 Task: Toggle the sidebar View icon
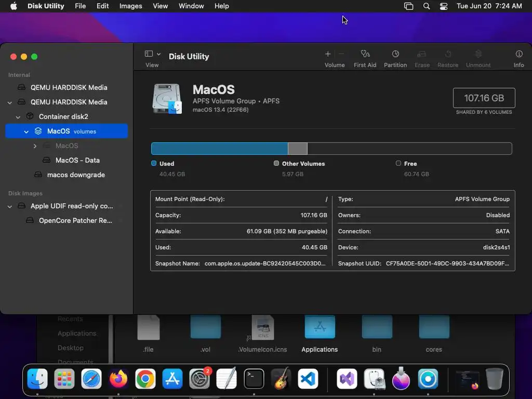(149, 54)
